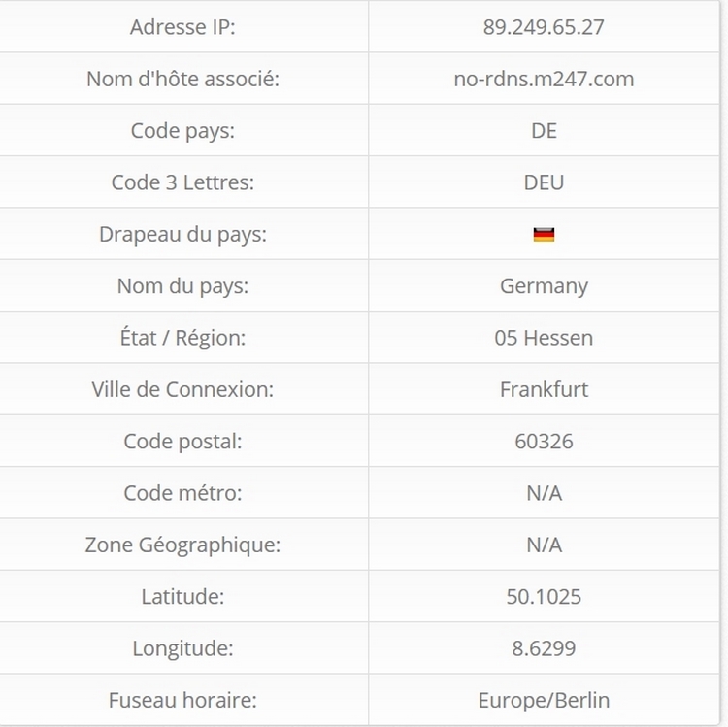Image resolution: width=728 pixels, height=727 pixels.
Task: Select the longitude value 8.6299
Action: (x=544, y=648)
